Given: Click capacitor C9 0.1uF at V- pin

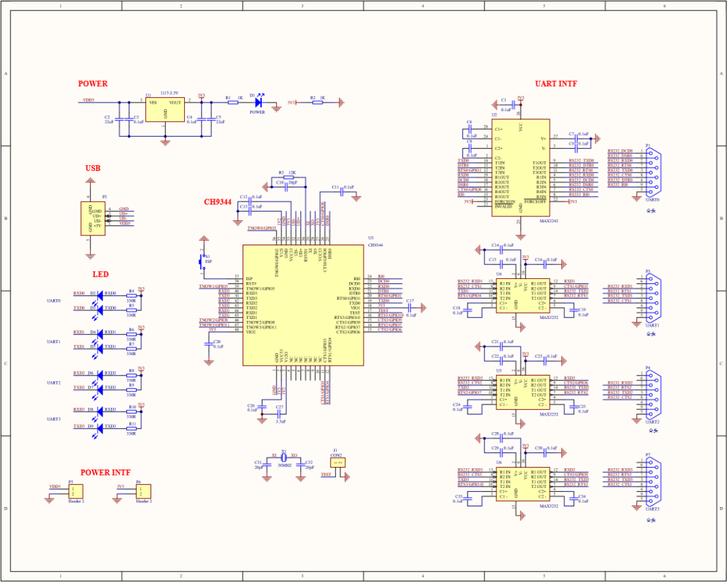Looking at the screenshot, I should pos(575,148).
